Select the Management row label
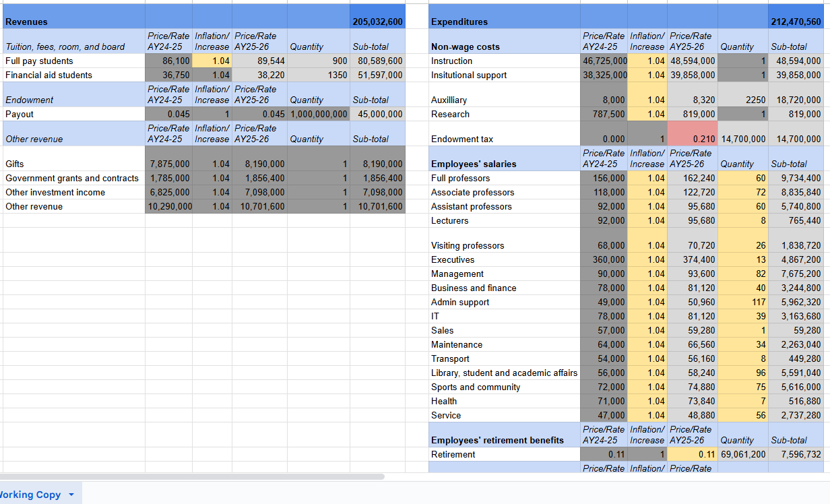This screenshot has width=830, height=504. [504, 274]
